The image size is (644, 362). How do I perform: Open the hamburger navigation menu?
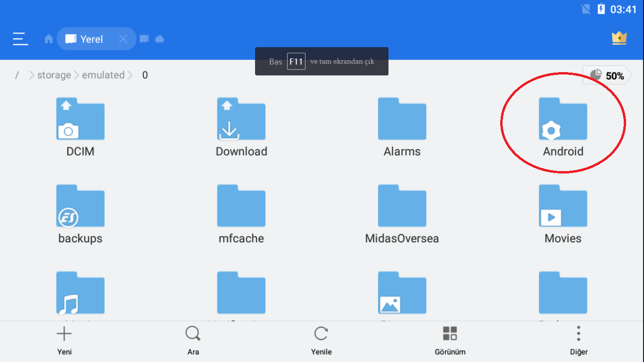click(x=21, y=39)
